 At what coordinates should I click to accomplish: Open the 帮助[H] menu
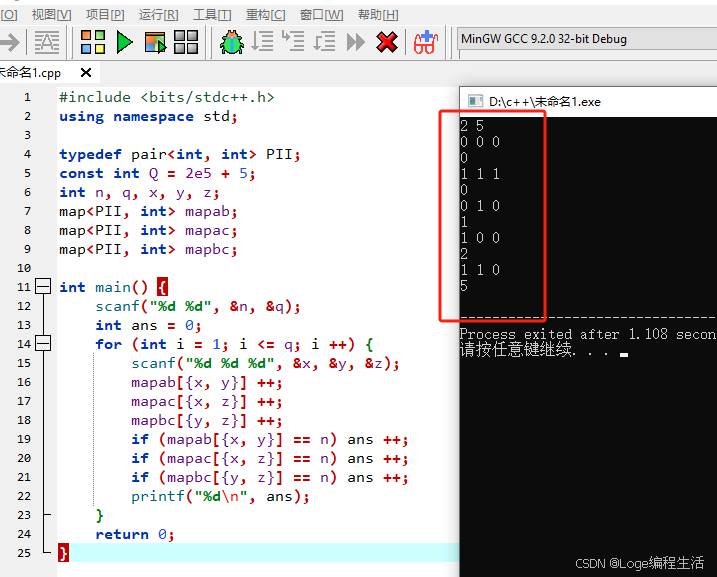[378, 15]
